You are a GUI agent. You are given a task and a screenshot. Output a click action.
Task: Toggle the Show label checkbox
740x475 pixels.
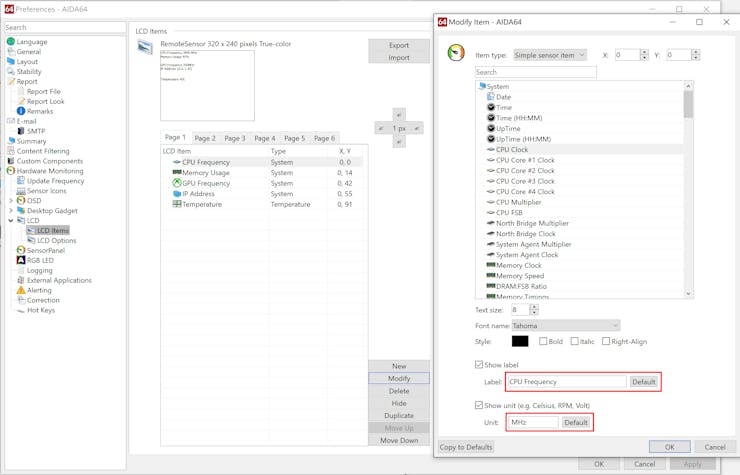479,365
